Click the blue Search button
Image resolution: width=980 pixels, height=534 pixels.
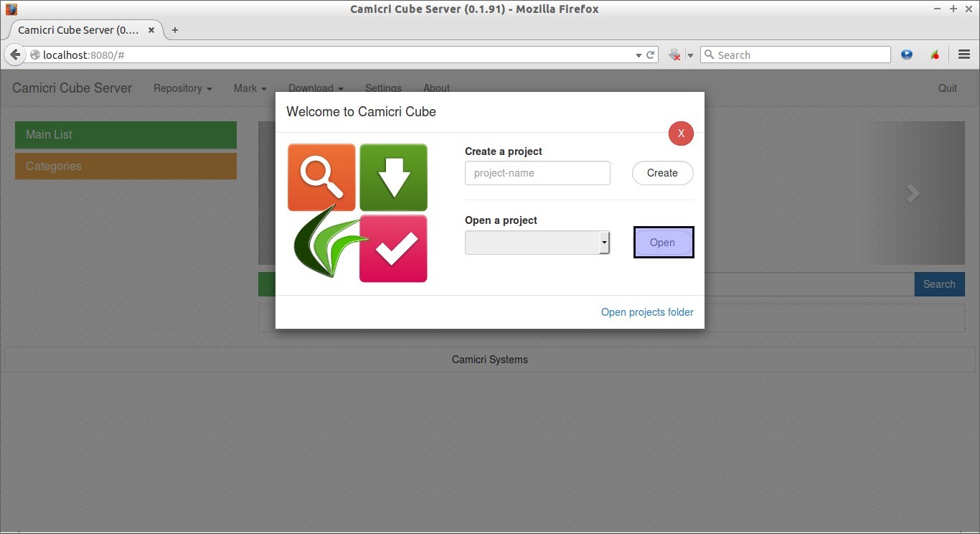939,284
